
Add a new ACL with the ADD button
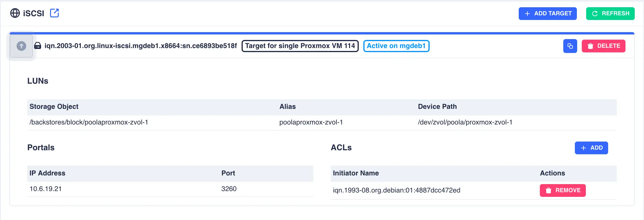[591, 148]
